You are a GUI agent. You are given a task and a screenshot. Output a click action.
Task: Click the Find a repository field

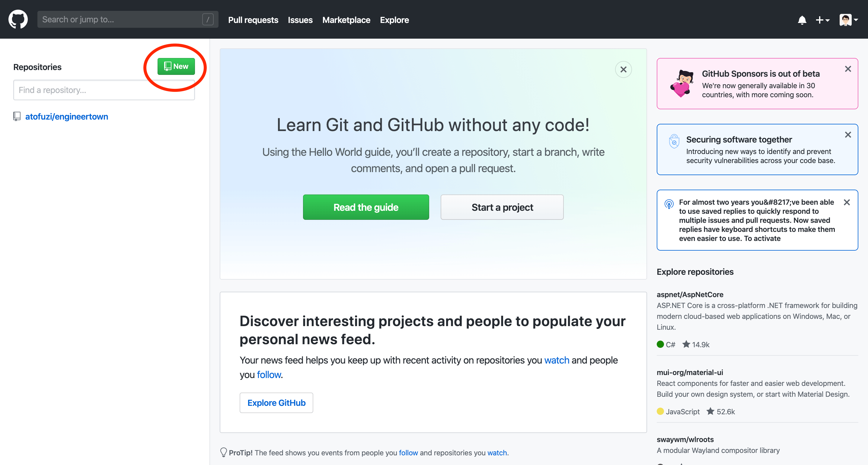click(104, 90)
